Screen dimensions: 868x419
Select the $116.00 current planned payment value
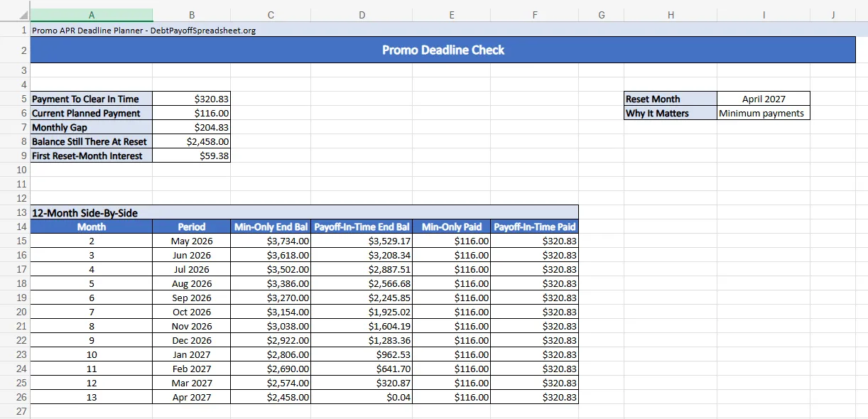coord(191,113)
